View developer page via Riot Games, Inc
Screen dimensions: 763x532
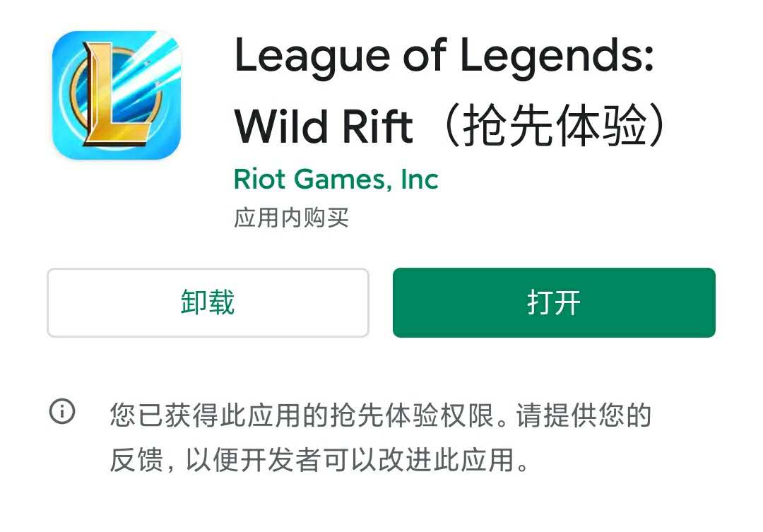point(336,179)
